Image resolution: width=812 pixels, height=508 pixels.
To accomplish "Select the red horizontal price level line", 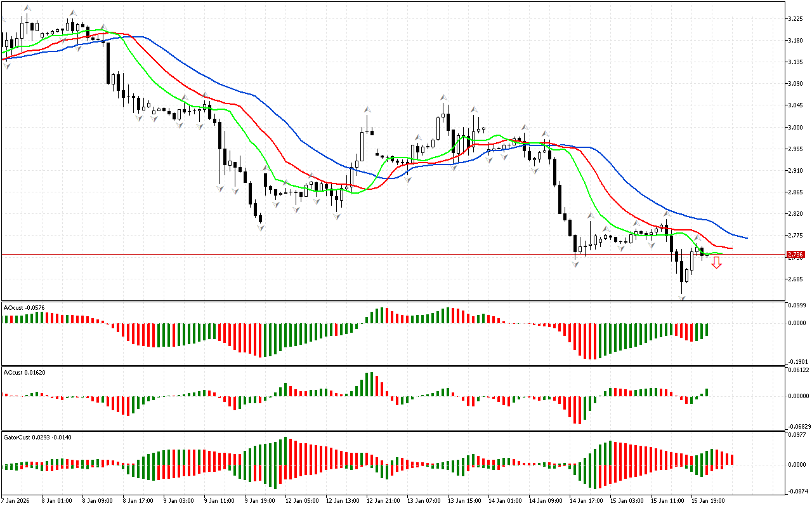I will [x=381, y=254].
